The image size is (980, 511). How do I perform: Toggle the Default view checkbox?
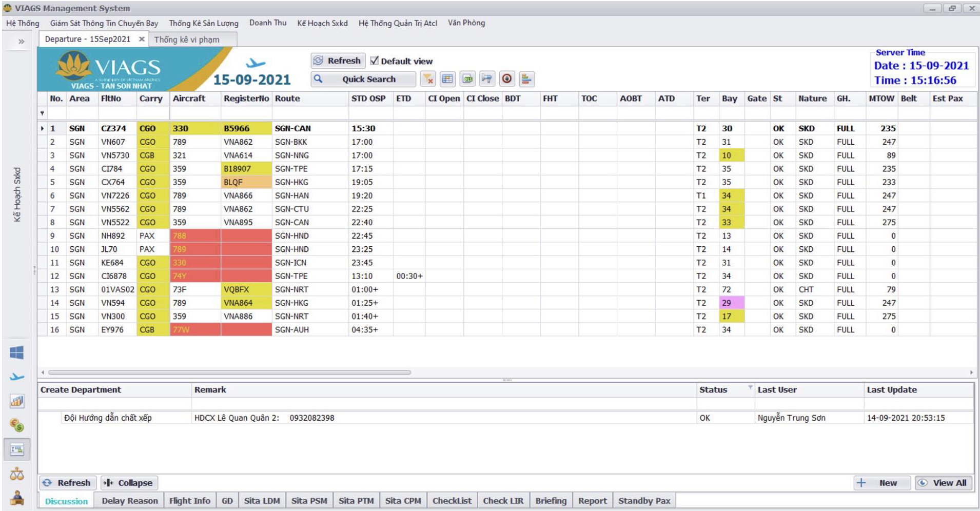[375, 61]
